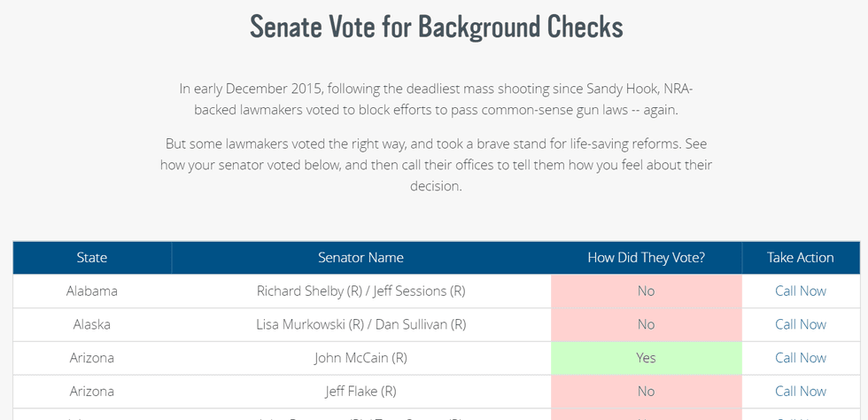
Task: Click the Senate Vote for Background Checks heading
Action: coord(436,27)
